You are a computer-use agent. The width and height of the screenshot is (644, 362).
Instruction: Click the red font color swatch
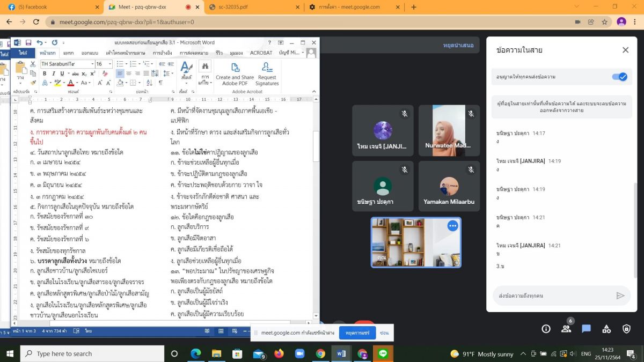[70, 83]
